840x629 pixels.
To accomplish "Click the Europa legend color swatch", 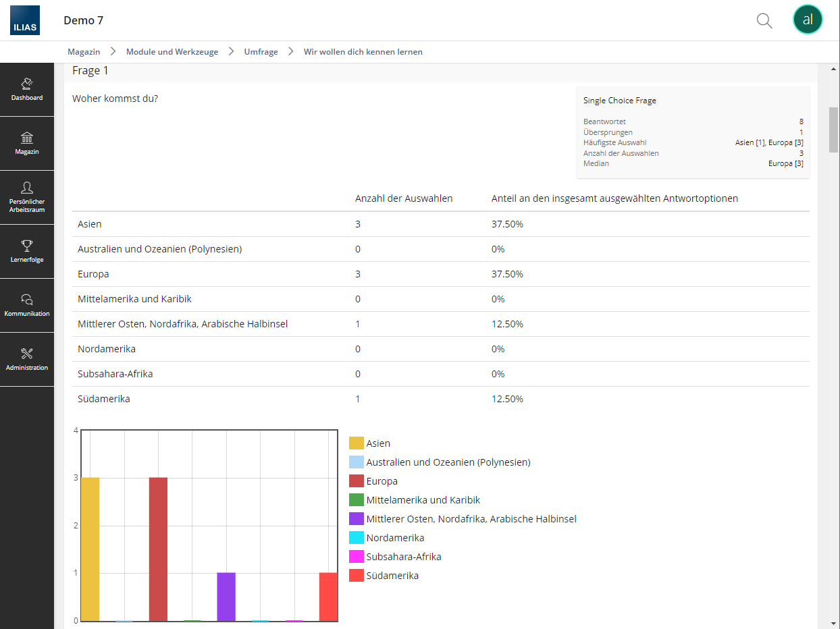I will (x=357, y=481).
